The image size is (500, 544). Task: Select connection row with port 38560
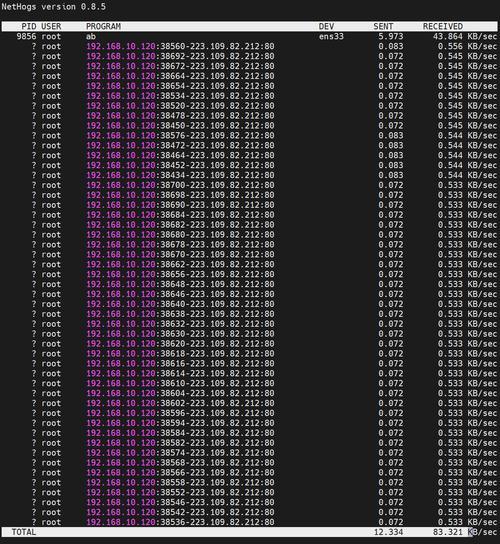(x=250, y=46)
